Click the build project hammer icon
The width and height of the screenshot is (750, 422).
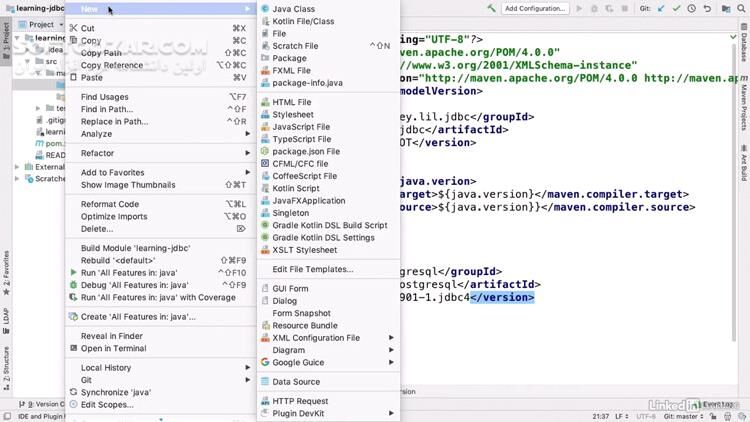pyautogui.click(x=491, y=8)
